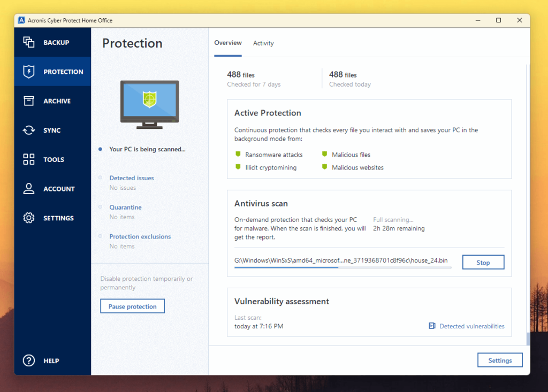The image size is (548, 392).
Task: Click the Protection label in sidebar
Action: [x=63, y=72]
